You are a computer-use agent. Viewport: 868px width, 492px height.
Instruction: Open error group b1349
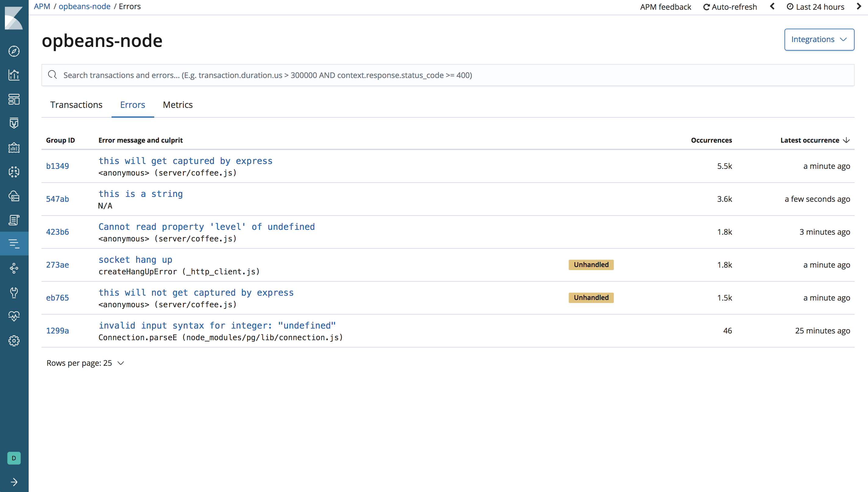click(57, 166)
